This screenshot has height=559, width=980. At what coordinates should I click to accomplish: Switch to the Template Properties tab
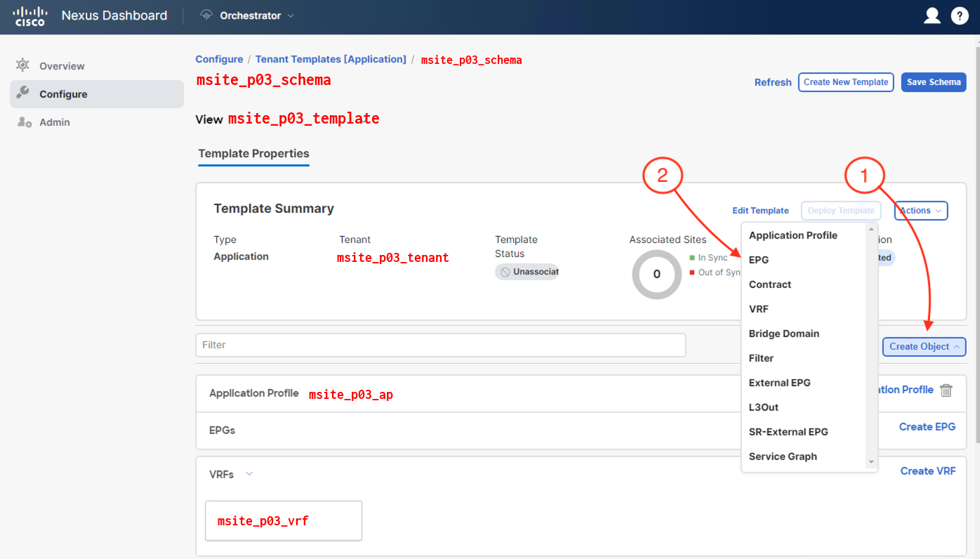point(253,153)
